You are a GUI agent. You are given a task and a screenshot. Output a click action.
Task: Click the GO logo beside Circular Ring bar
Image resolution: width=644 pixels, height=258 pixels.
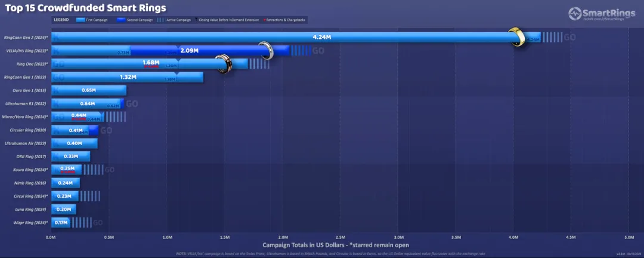(x=106, y=130)
